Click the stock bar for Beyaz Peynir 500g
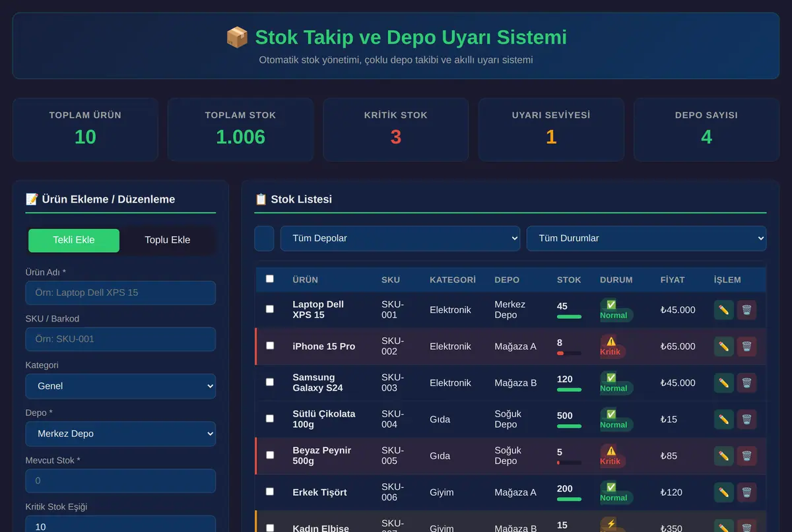 coord(569,463)
